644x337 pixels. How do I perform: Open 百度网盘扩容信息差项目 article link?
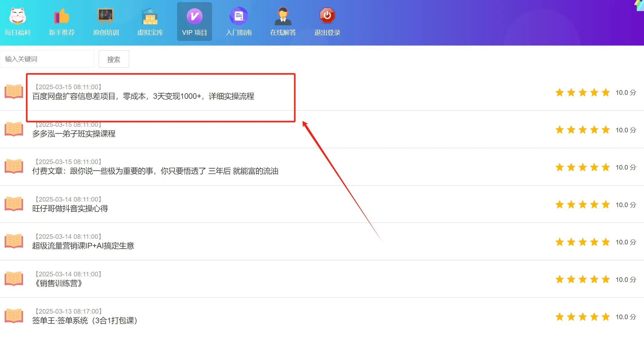coord(143,96)
